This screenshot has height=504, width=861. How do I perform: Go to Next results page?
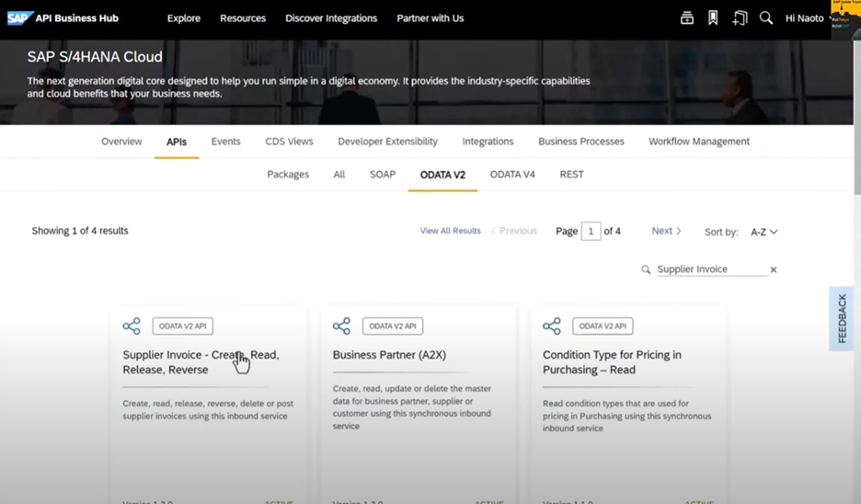point(667,231)
